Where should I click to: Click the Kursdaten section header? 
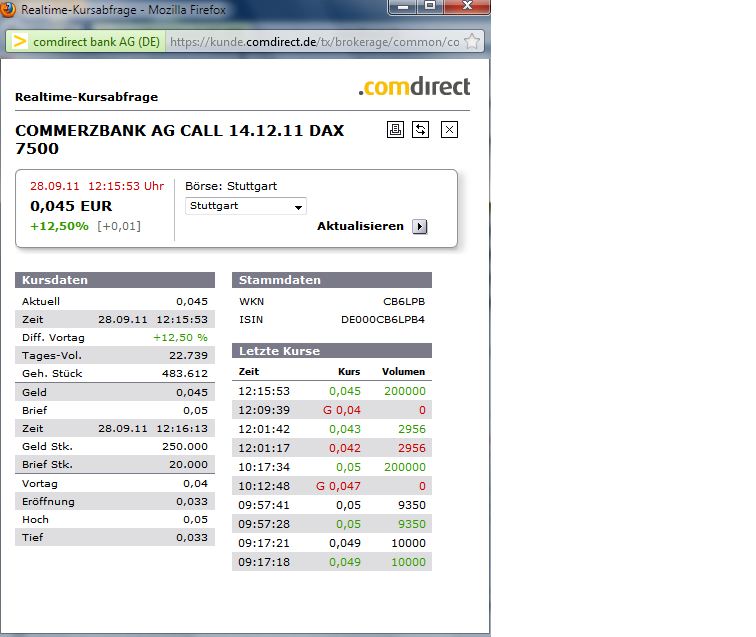click(115, 280)
